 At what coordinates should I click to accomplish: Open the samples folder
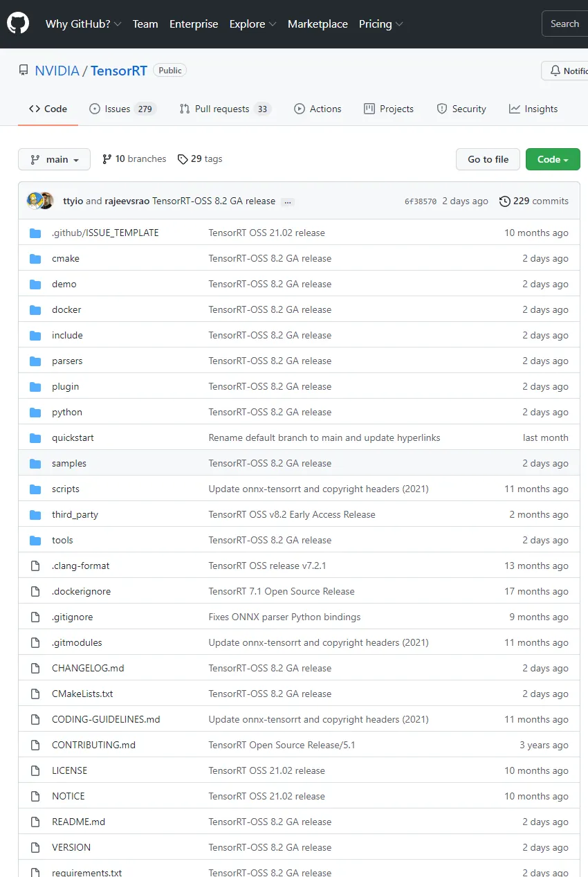[69, 463]
